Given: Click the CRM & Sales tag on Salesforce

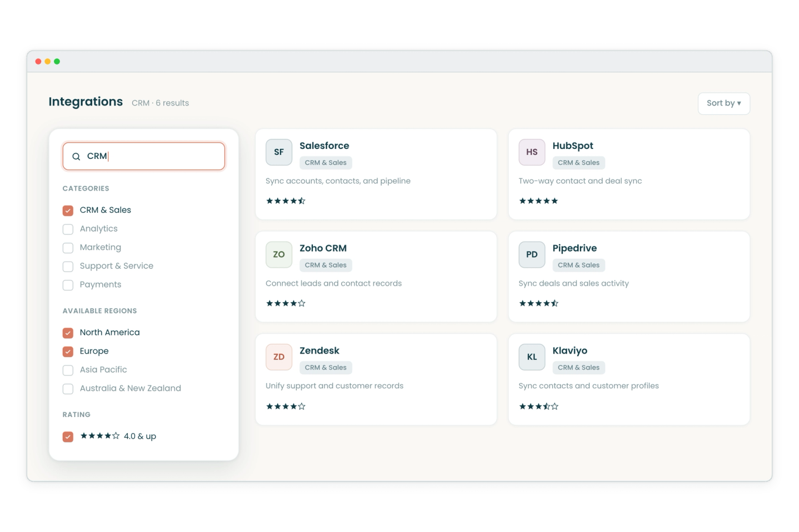Looking at the screenshot, I should coord(326,163).
